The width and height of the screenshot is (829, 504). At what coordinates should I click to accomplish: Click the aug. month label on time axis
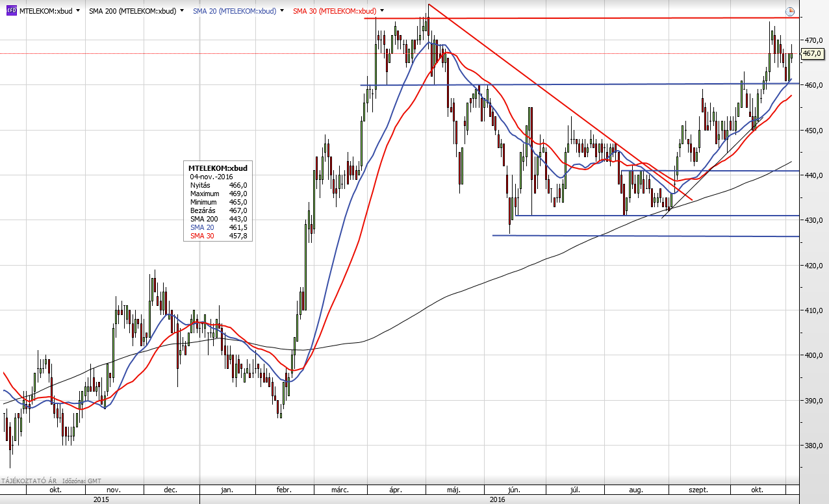[x=636, y=490]
